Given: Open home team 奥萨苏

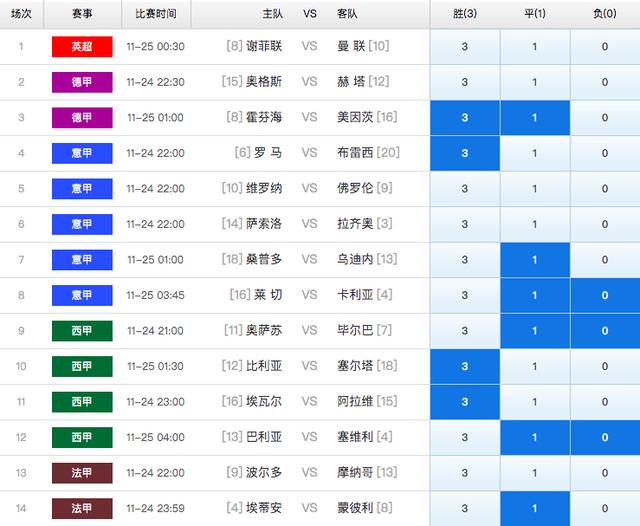Looking at the screenshot, I should [x=264, y=330].
